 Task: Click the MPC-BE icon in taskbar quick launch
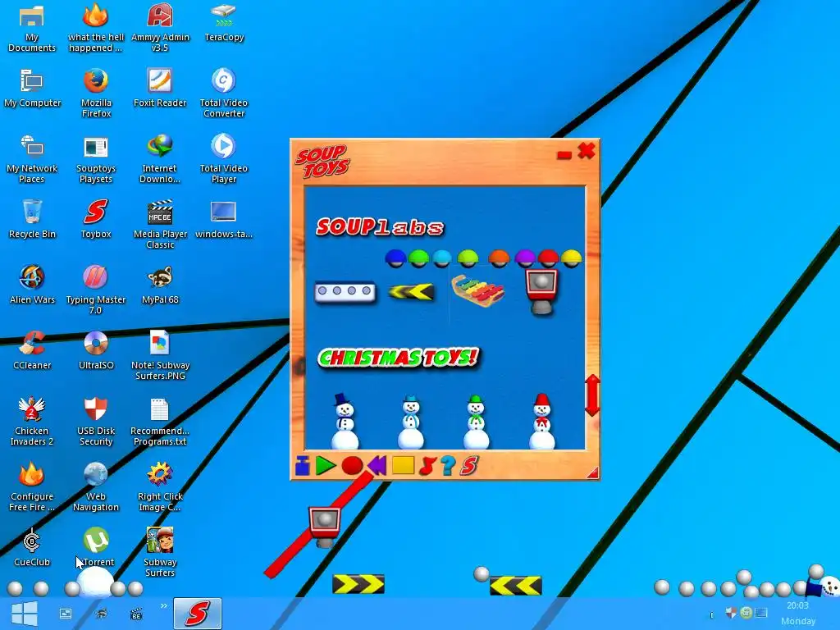point(137,614)
